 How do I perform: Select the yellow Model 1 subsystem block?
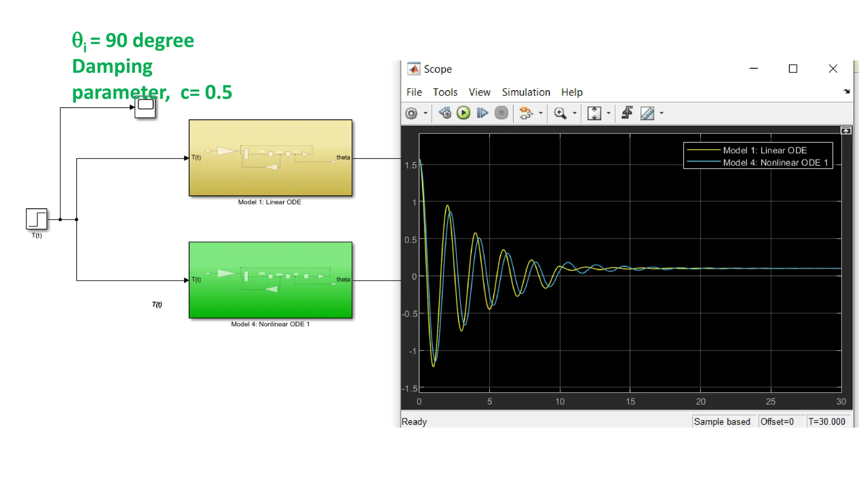270,158
